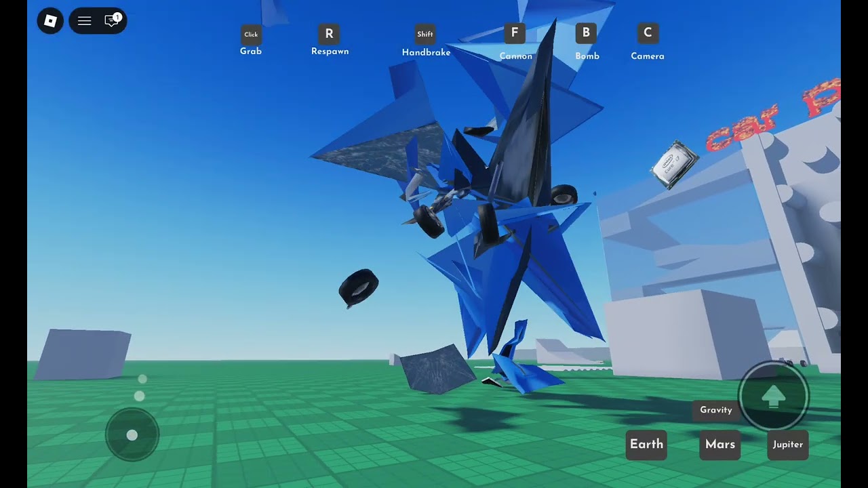Screen dimensions: 868x488
Task: Set gravity to Jupiter
Action: pyautogui.click(x=788, y=445)
